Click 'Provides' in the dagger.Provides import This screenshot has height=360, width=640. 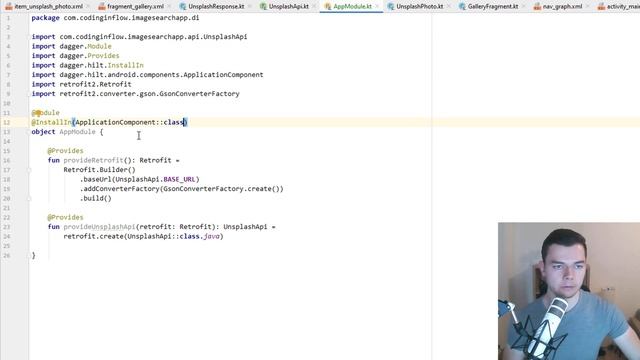(103, 56)
